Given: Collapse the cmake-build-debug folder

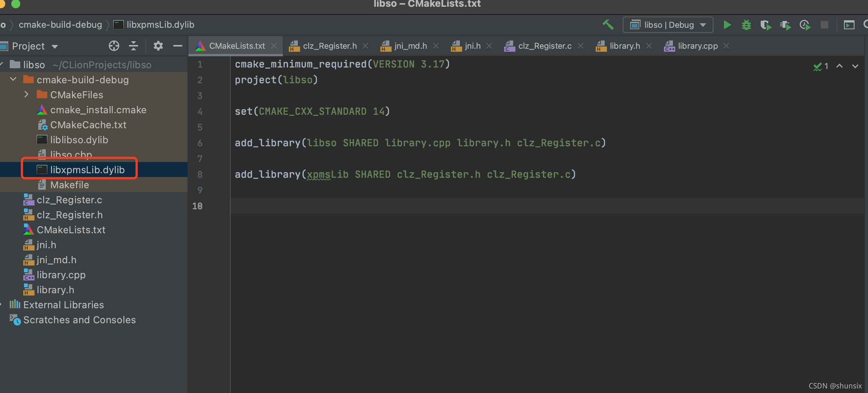Looking at the screenshot, I should 13,79.
